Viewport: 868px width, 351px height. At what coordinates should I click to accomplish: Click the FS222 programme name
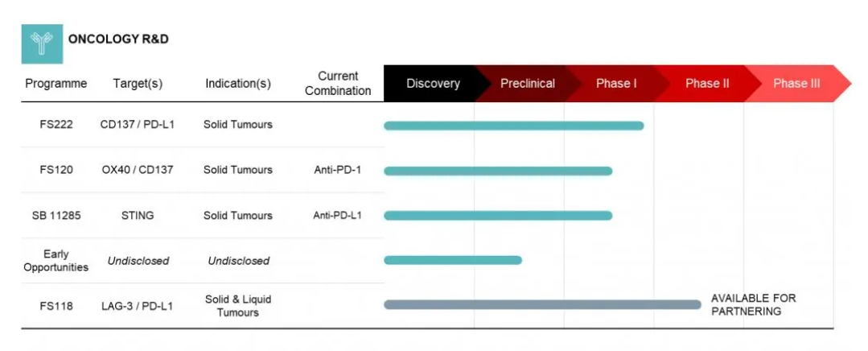point(56,125)
